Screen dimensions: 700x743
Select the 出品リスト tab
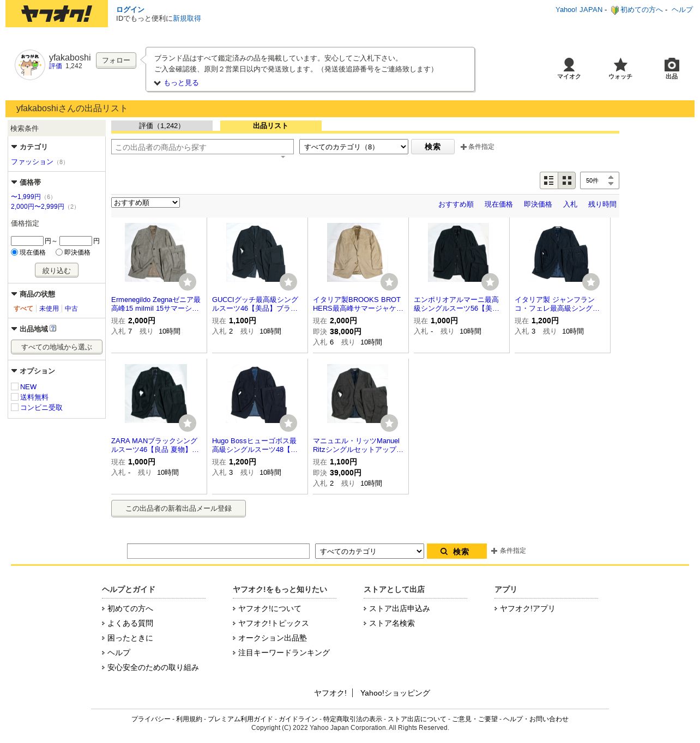click(271, 126)
